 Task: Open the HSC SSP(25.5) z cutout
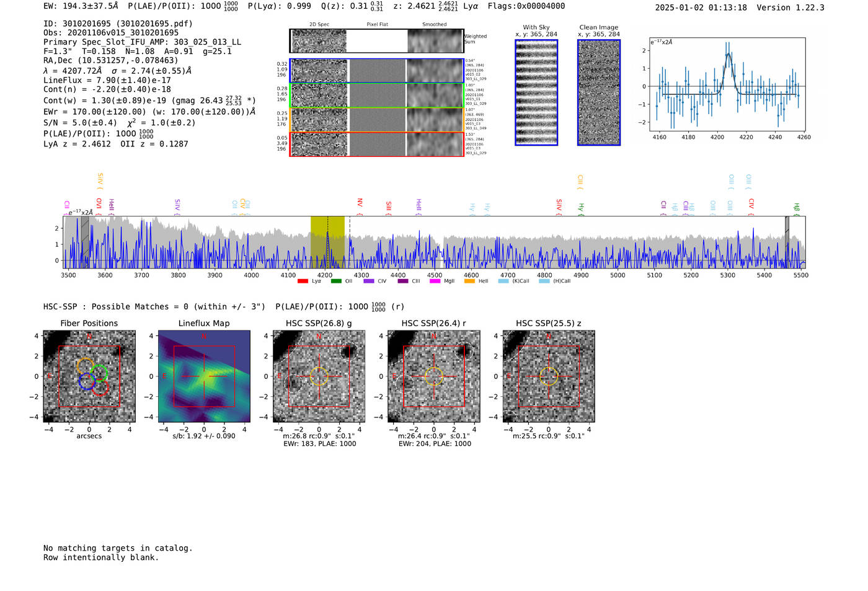549,376
